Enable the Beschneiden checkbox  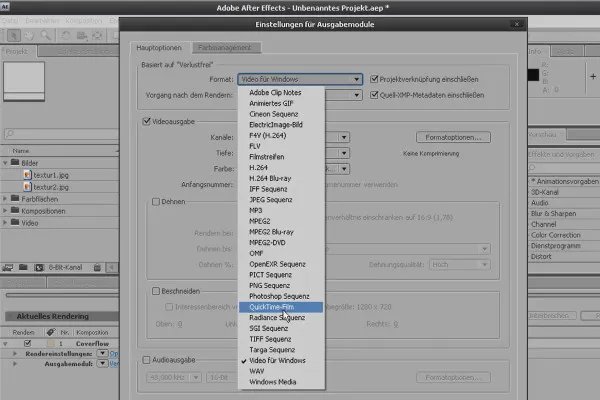point(156,291)
